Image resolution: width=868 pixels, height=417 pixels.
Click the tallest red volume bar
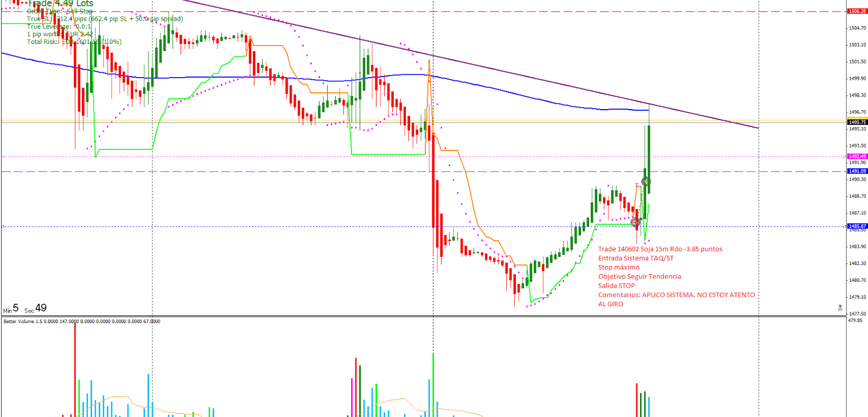click(75, 369)
